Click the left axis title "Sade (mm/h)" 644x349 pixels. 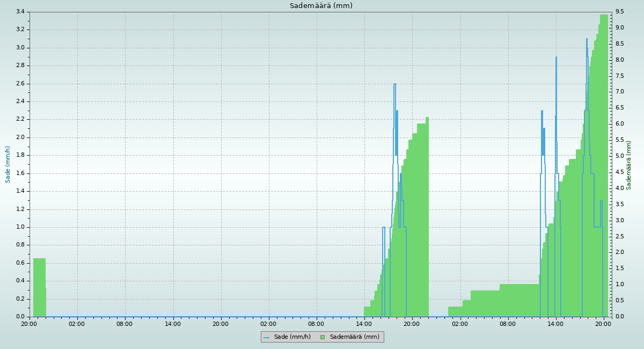8,164
